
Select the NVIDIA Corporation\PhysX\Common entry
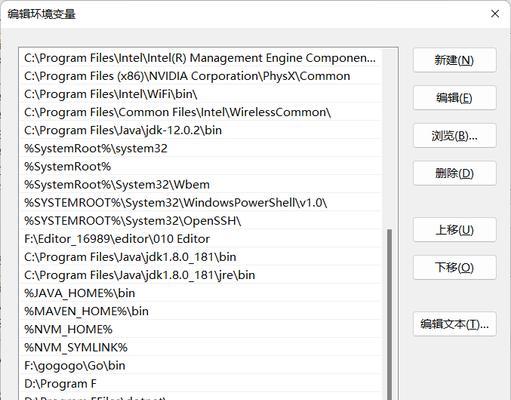200,76
